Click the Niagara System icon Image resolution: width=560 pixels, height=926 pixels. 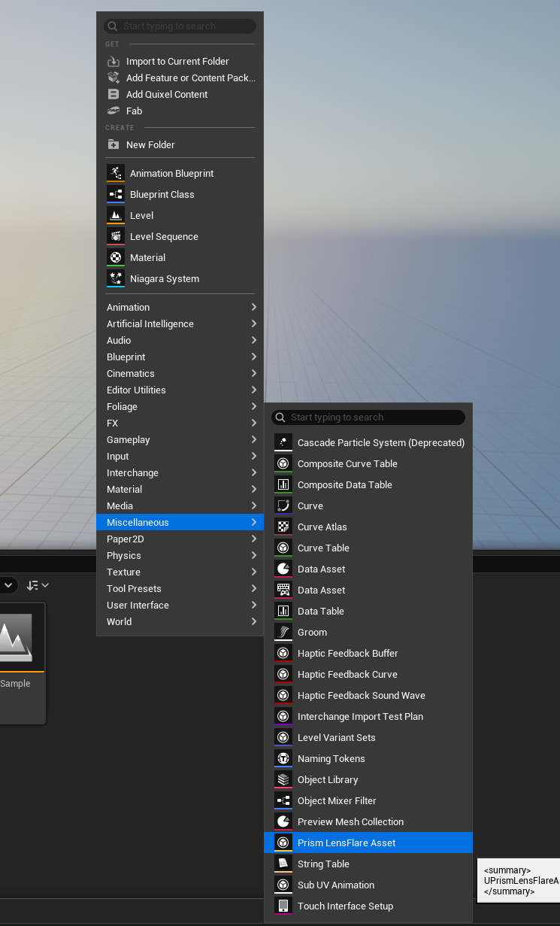click(x=115, y=278)
